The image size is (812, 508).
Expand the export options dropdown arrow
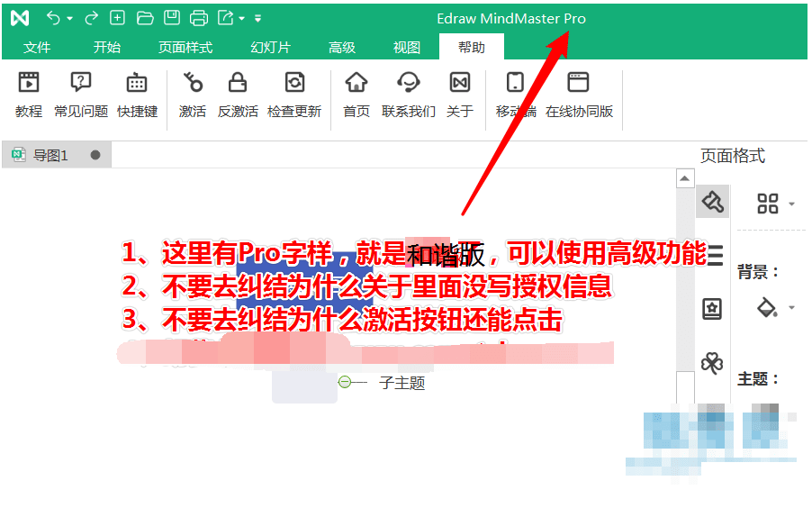click(x=241, y=19)
